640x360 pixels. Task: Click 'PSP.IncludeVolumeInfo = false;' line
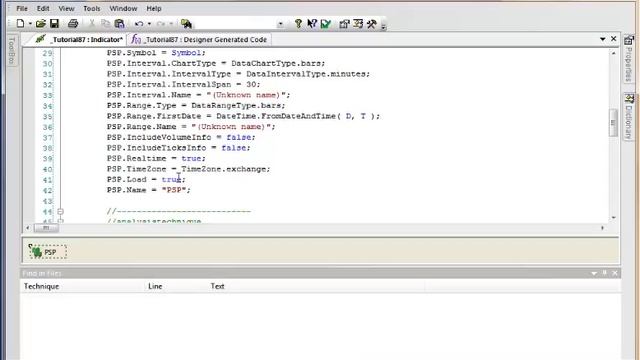(x=181, y=137)
